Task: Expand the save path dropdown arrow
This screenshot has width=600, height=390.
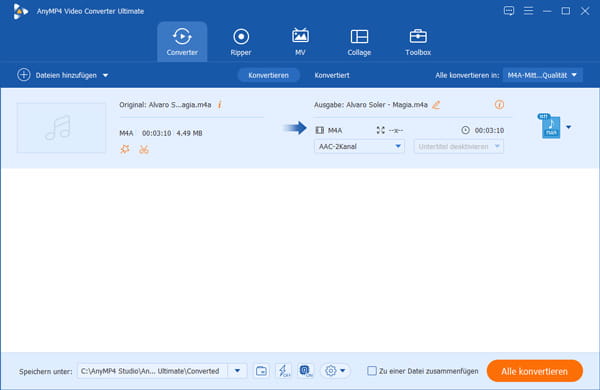Action: (x=237, y=370)
